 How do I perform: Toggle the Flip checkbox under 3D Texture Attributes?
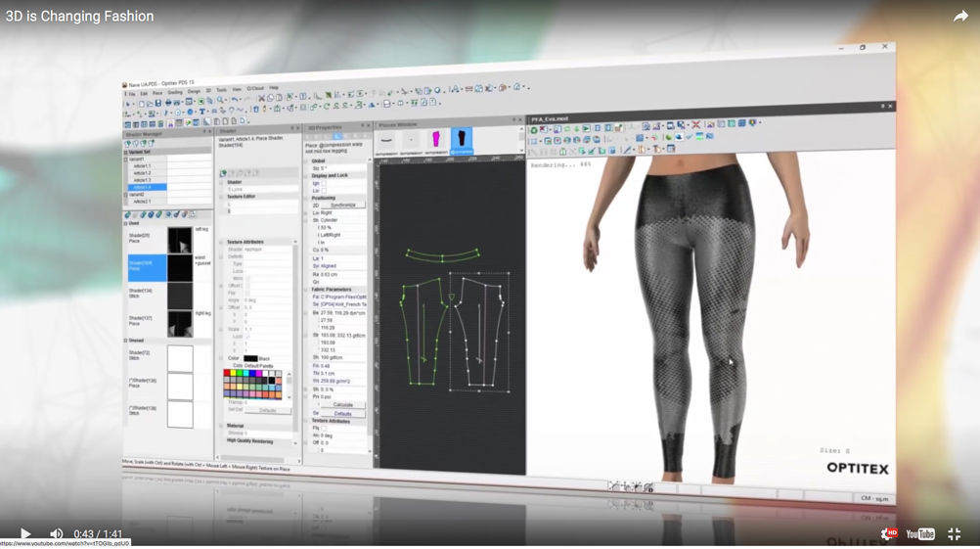coord(325,429)
